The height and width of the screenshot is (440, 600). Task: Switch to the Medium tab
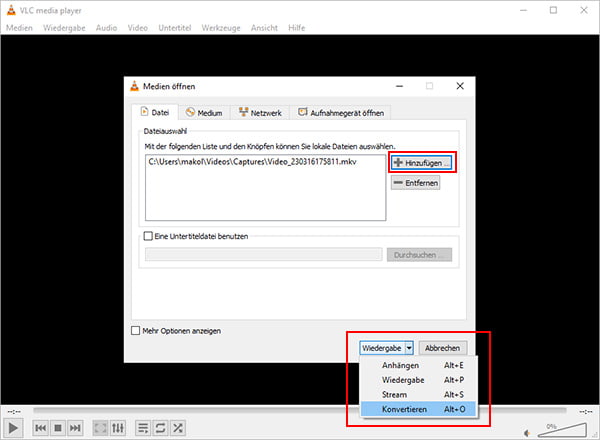point(204,112)
